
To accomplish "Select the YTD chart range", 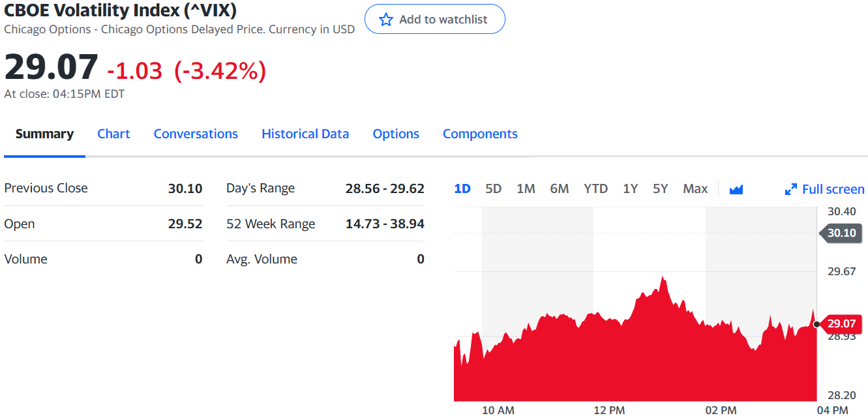I will pyautogui.click(x=595, y=188).
